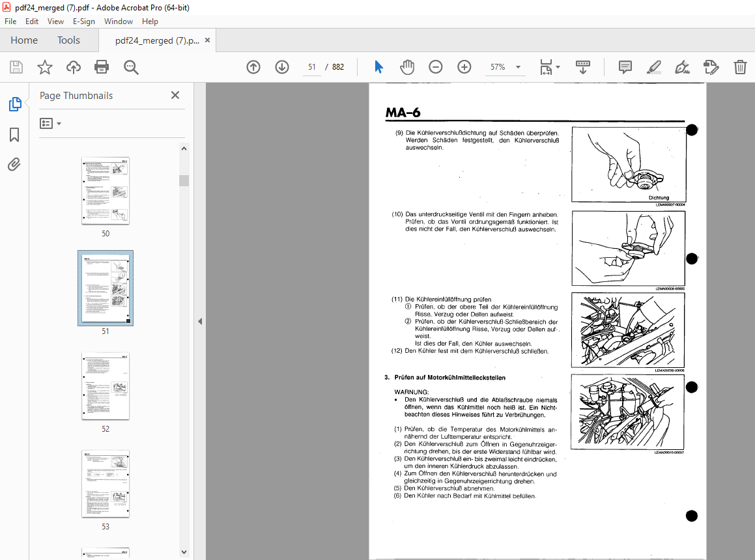Click step '(5) Den Kühlerverschluß abnehmen.'
The width and height of the screenshot is (755, 560).
[444, 488]
